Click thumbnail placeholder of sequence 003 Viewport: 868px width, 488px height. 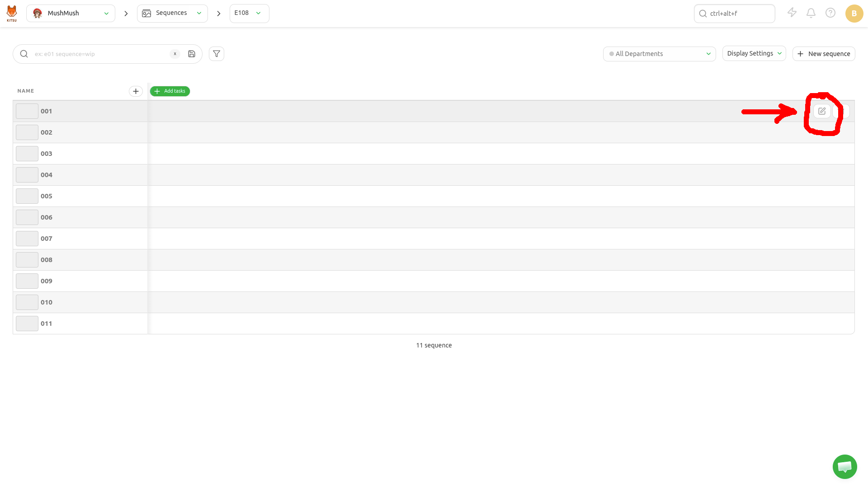pyautogui.click(x=27, y=154)
